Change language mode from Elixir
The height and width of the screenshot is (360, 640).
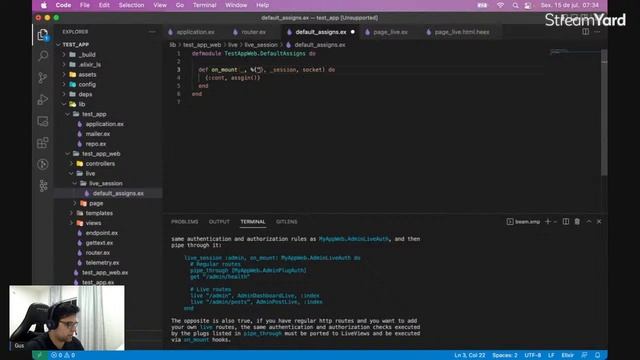tap(567, 355)
